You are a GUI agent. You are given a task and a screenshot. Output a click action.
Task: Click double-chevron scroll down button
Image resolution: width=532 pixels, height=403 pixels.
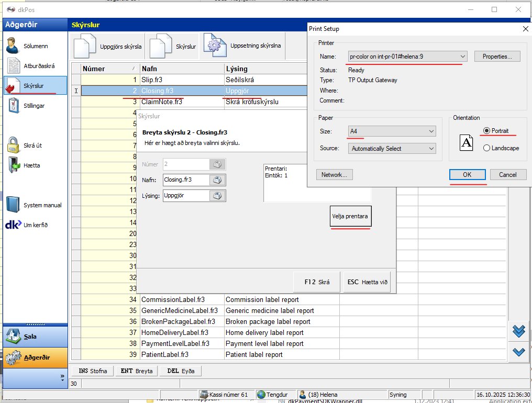pyautogui.click(x=519, y=331)
